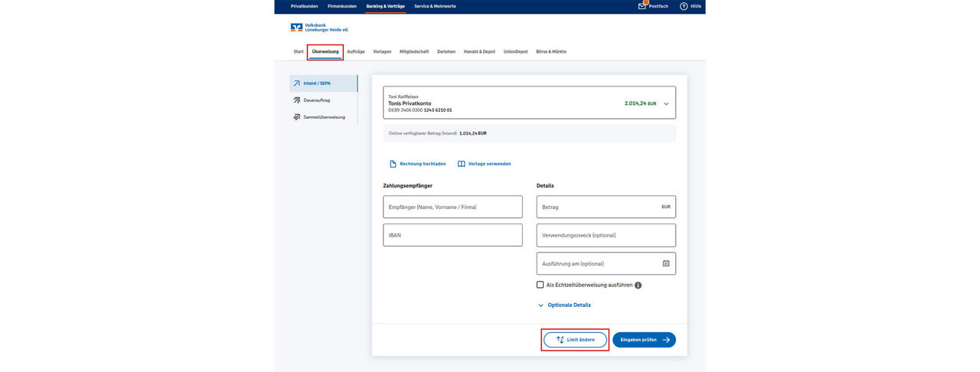Click the Eingaben prüfen button
Image resolution: width=980 pixels, height=372 pixels.
[x=644, y=340]
